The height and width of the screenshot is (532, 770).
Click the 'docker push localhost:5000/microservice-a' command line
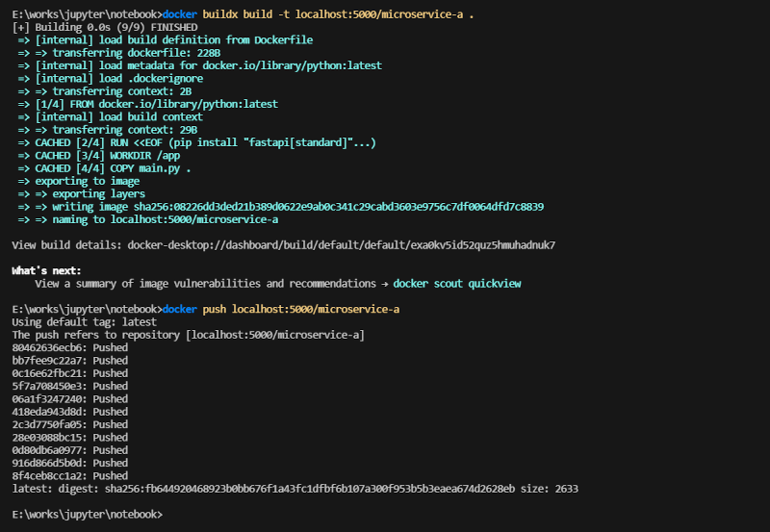click(206, 309)
